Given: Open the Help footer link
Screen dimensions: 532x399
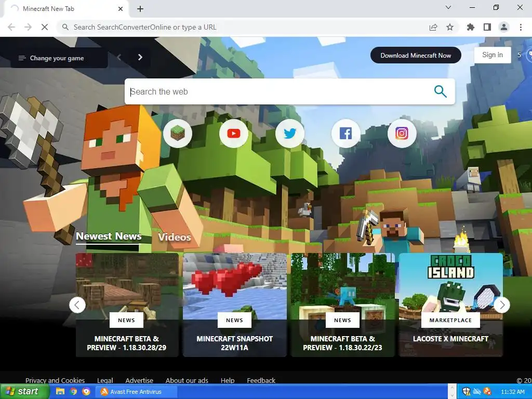Looking at the screenshot, I should coord(228,380).
